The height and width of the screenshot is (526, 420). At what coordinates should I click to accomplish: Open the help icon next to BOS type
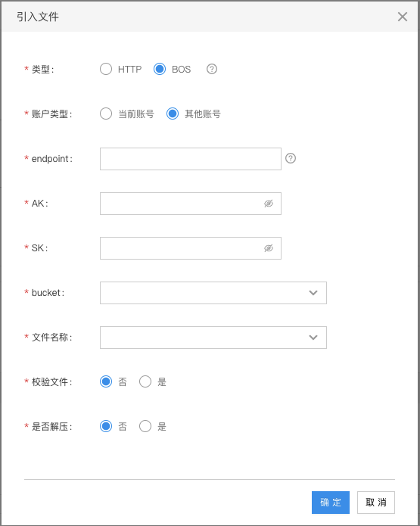[212, 69]
